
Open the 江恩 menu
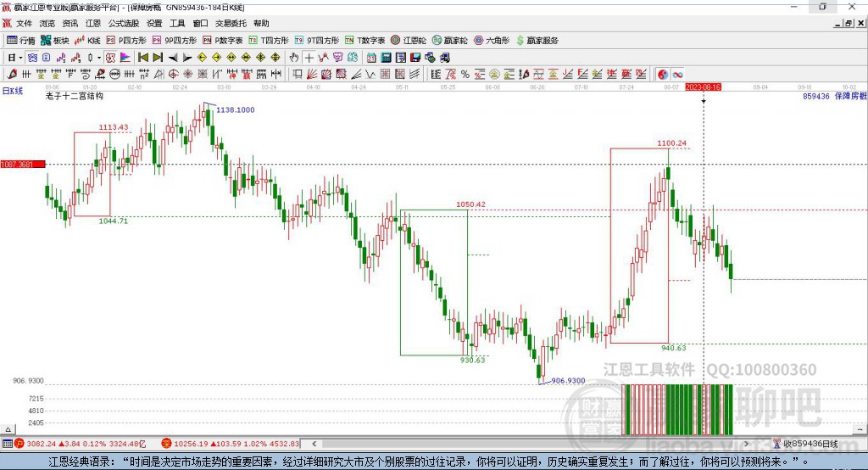click(92, 23)
